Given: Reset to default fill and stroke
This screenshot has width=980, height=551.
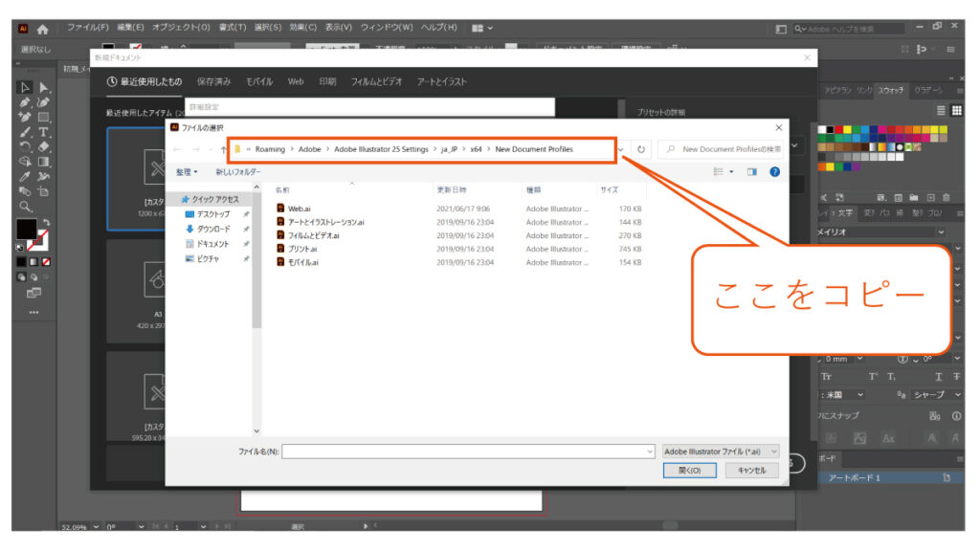Looking at the screenshot, I should pyautogui.click(x=20, y=248).
